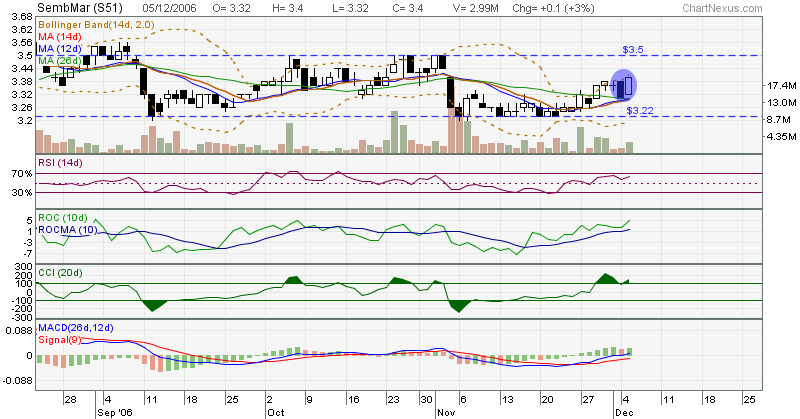800x419 pixels.
Task: Click the 70% RSI axis label
Action: point(22,174)
